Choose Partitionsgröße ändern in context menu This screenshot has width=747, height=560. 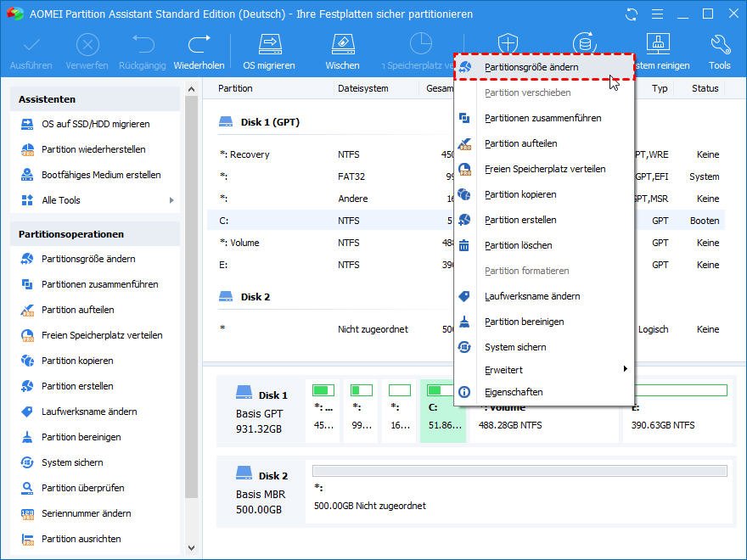coord(543,67)
